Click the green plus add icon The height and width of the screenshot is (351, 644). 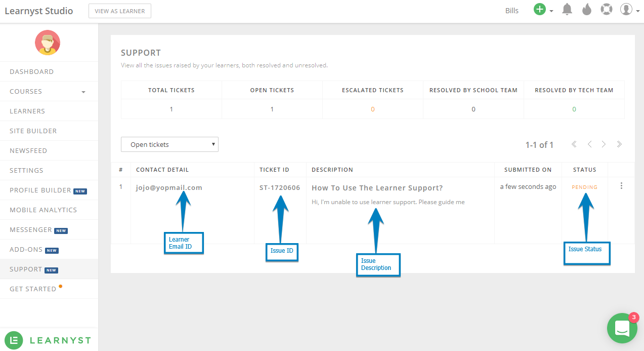[x=540, y=10]
